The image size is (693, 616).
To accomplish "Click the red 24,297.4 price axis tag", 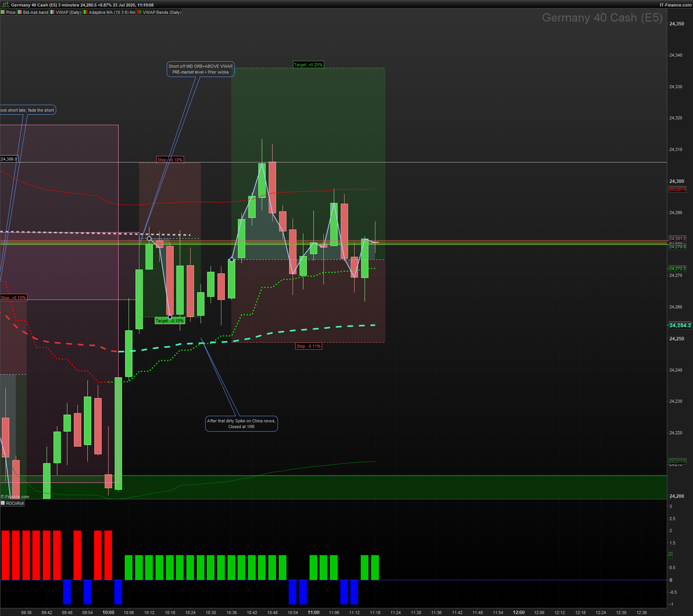I will point(677,190).
